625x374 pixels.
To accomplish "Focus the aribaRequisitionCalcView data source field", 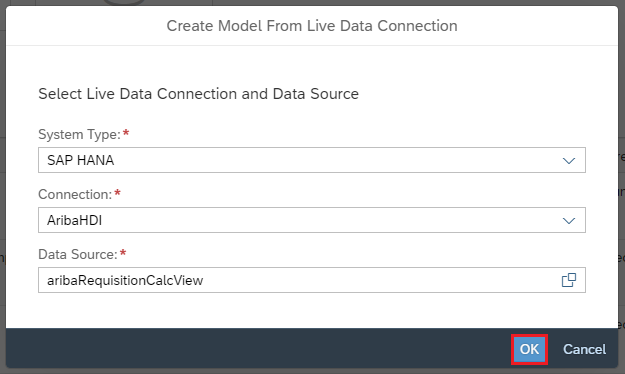I will [x=312, y=280].
